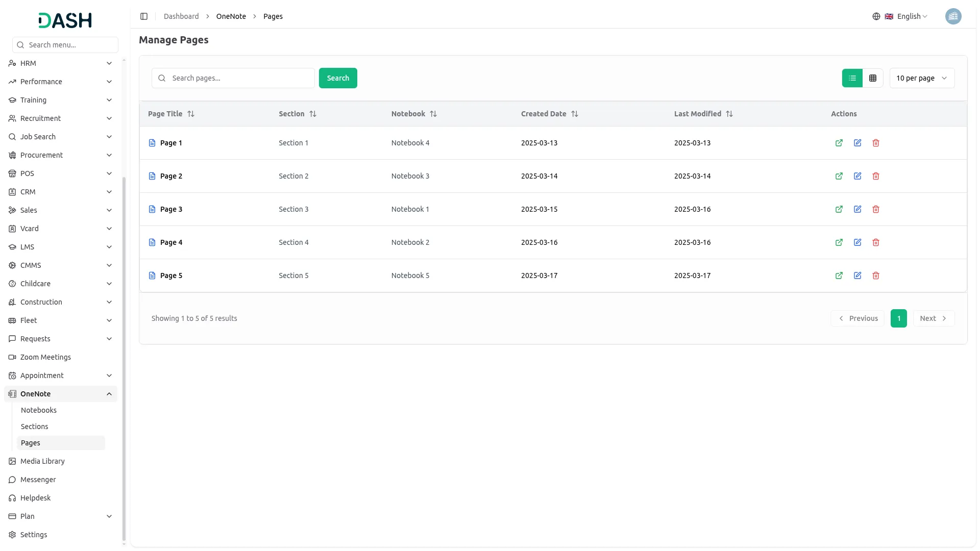Open the 10 per page dropdown
Screen dimensions: 980x551
(x=922, y=78)
